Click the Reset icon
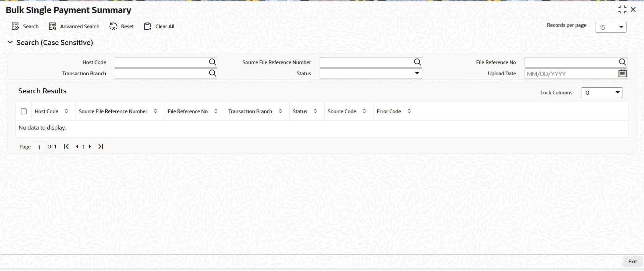The height and width of the screenshot is (271, 644). click(x=113, y=27)
